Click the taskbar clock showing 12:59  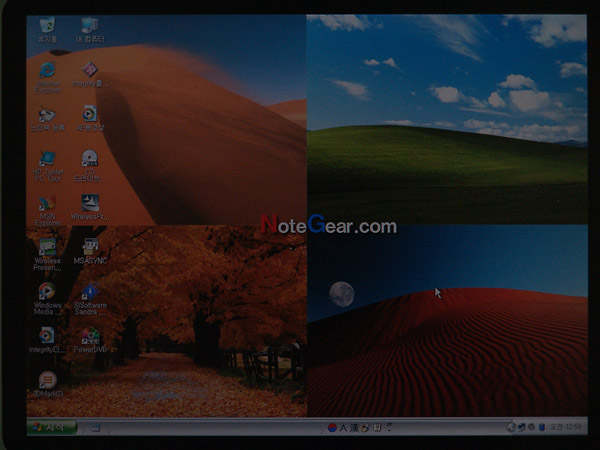(x=566, y=427)
